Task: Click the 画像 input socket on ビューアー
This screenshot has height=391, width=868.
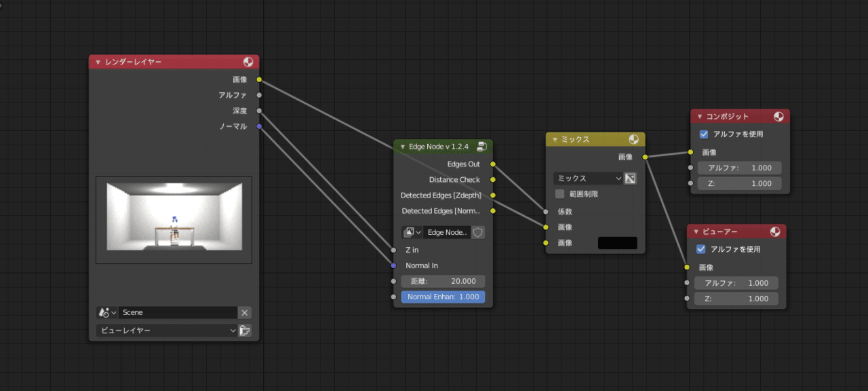Action: click(687, 267)
